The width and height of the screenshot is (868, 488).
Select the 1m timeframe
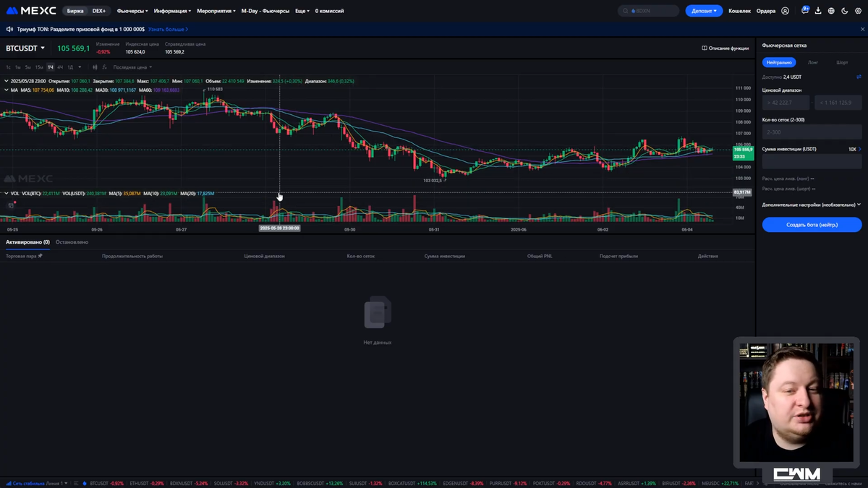click(18, 67)
